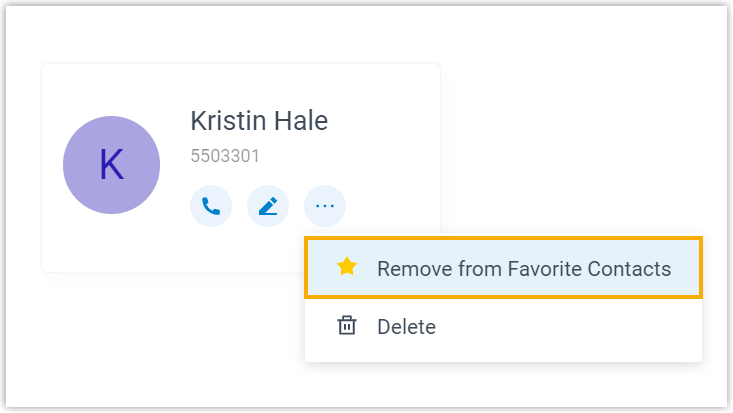
Task: Open more options via the ellipsis button
Action: point(325,206)
